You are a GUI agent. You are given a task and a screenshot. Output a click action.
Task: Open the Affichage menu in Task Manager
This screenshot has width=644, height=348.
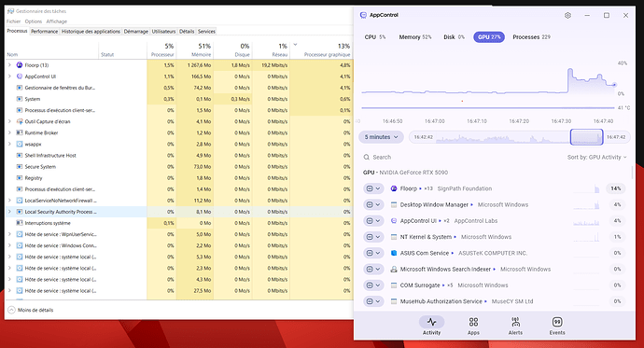click(x=56, y=21)
